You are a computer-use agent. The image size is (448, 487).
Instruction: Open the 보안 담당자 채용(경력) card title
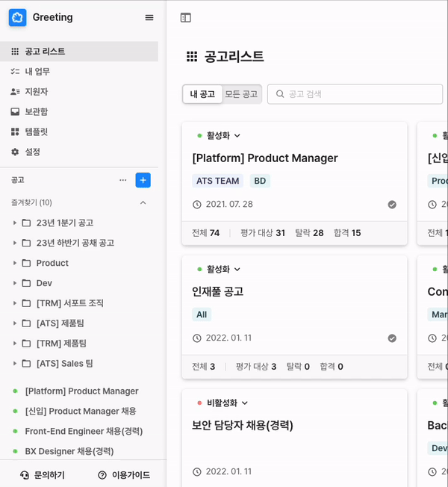243,426
